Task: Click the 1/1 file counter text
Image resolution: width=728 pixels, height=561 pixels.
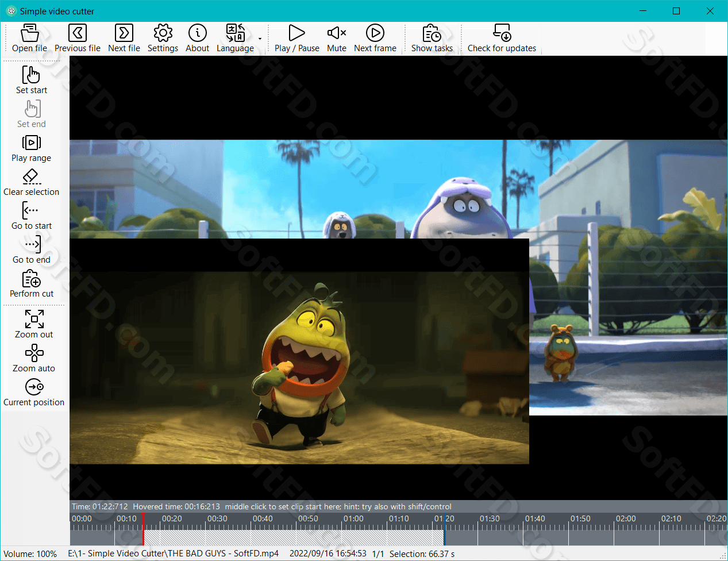Action: click(x=378, y=554)
